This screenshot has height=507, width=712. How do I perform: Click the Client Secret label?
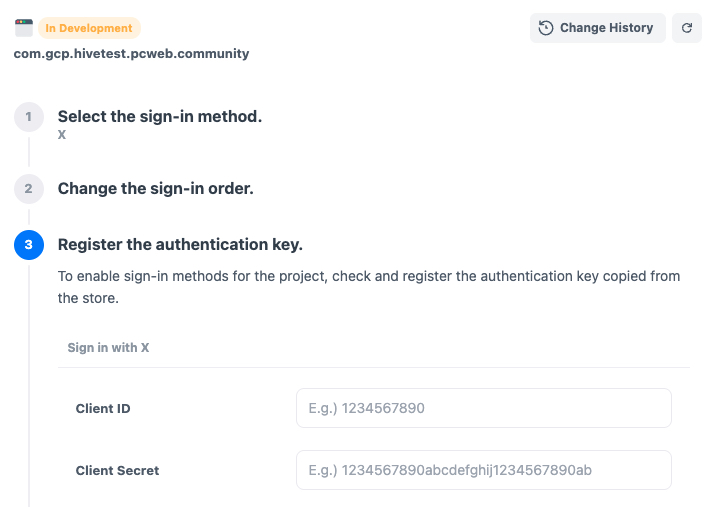coord(117,470)
